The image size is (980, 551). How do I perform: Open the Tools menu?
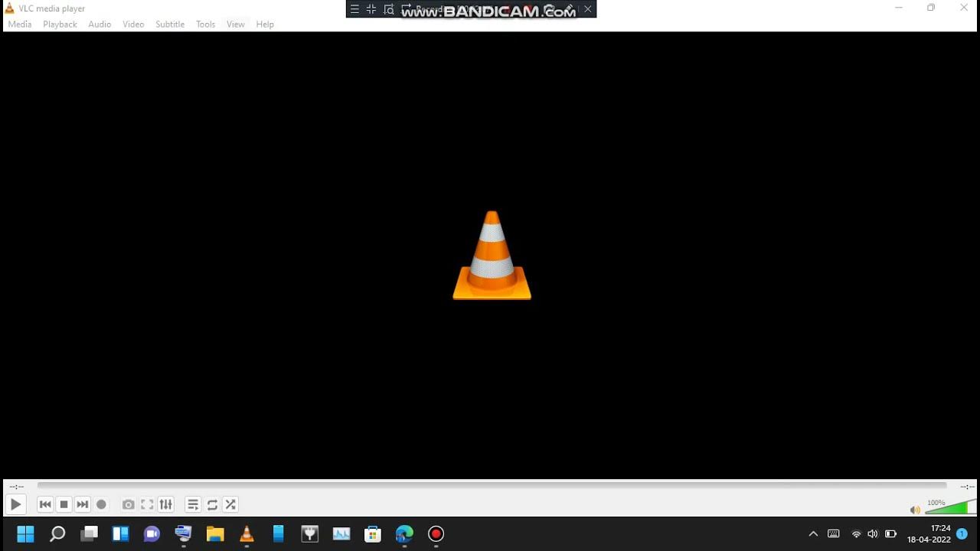pos(205,24)
